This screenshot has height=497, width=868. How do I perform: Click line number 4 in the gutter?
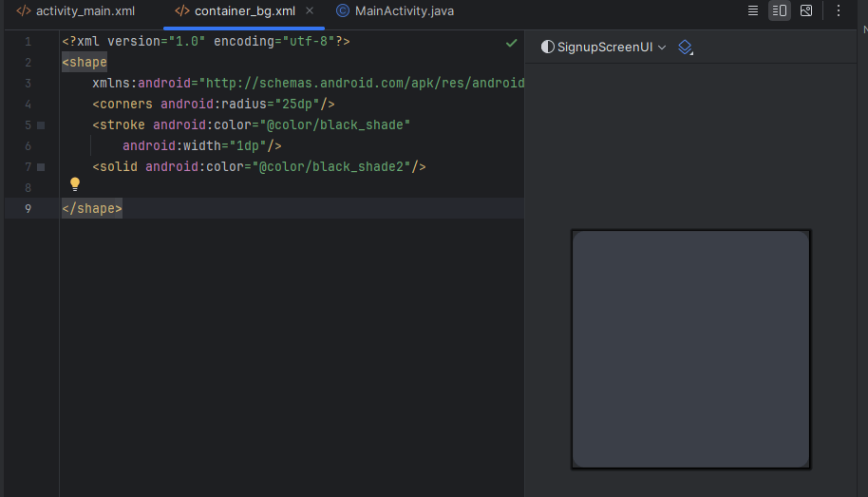28,105
